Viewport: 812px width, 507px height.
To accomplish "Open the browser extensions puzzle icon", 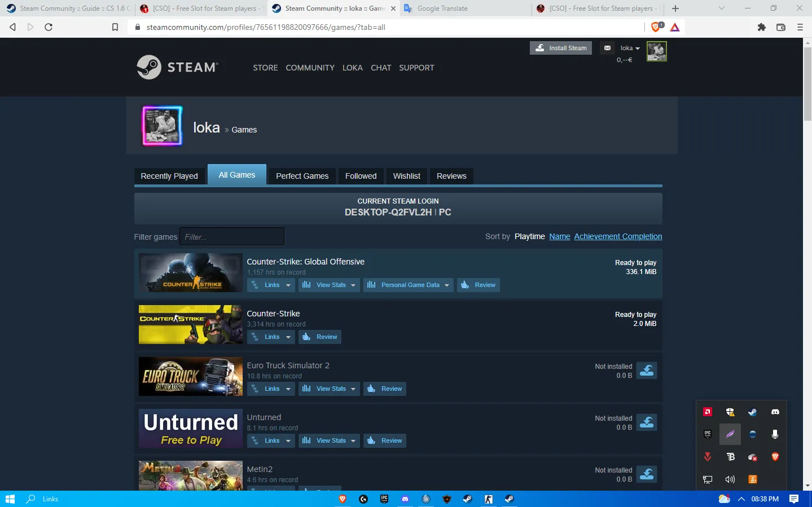I will tap(762, 27).
